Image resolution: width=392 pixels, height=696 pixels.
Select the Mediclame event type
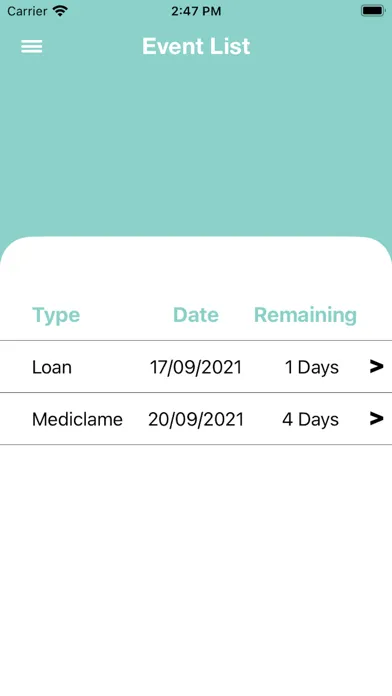tap(77, 419)
